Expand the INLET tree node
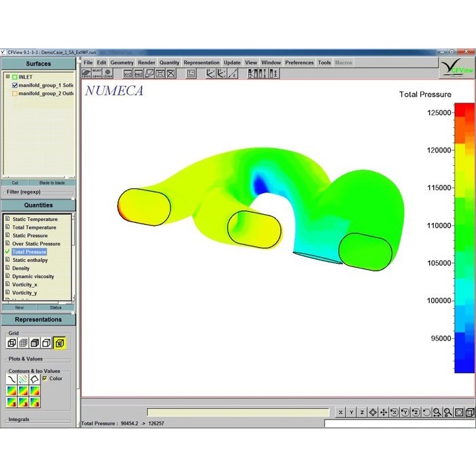The height and width of the screenshot is (476, 476). pyautogui.click(x=7, y=77)
